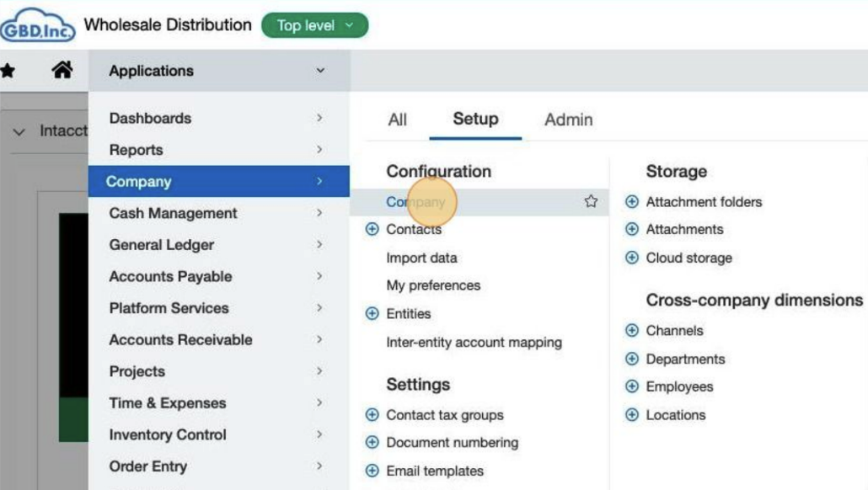868x490 pixels.
Task: Click the GBD Inc cloud logo
Action: point(38,26)
